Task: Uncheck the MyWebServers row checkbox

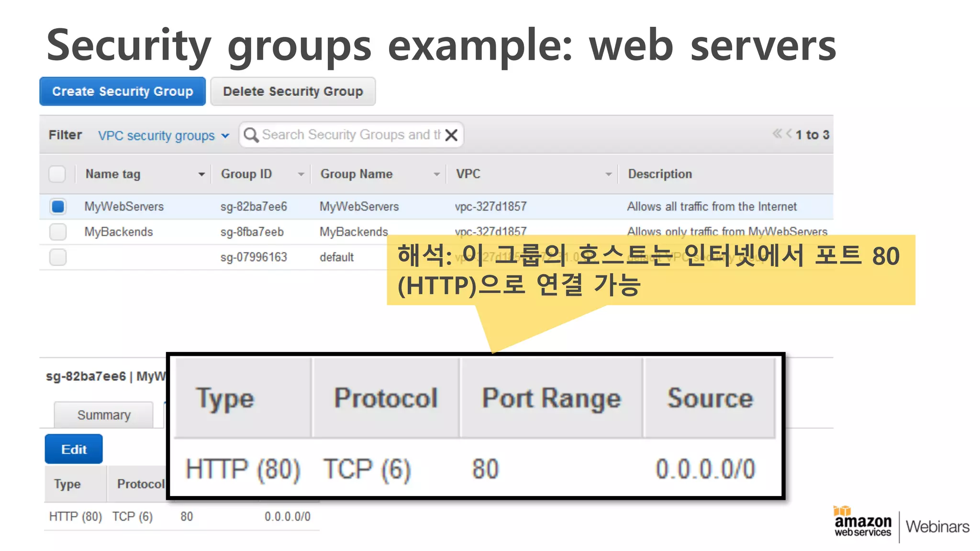Action: pyautogui.click(x=58, y=207)
